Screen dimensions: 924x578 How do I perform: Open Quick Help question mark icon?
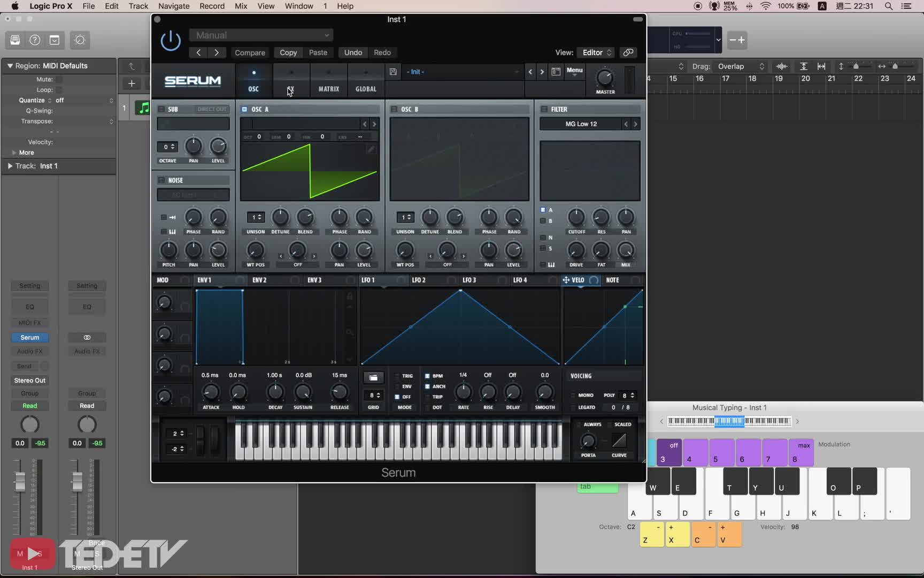[x=35, y=40]
